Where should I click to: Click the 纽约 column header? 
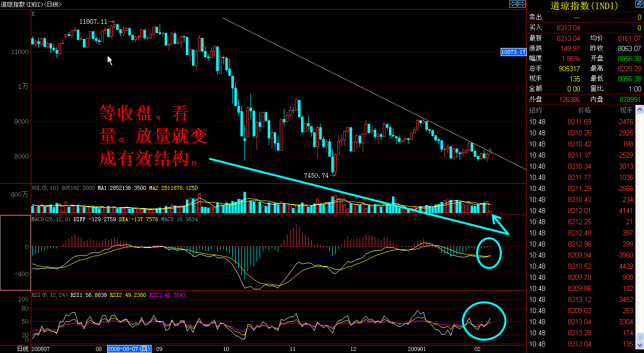[x=535, y=110]
